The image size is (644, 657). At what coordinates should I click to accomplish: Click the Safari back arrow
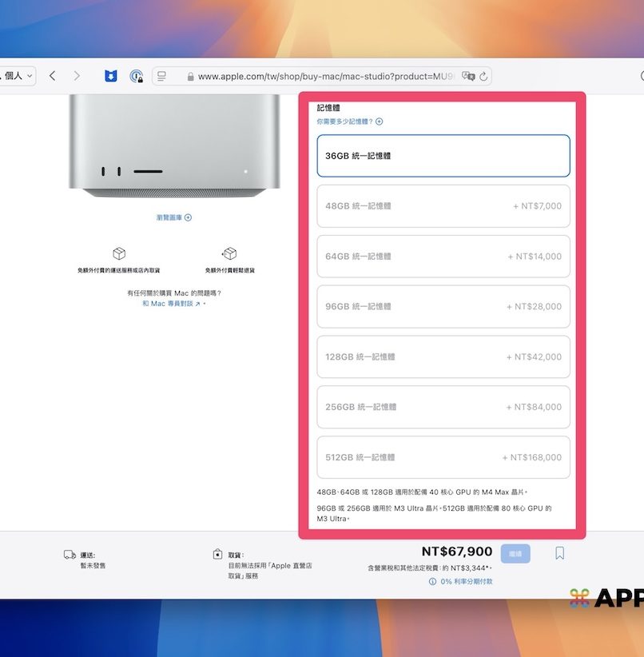point(52,76)
